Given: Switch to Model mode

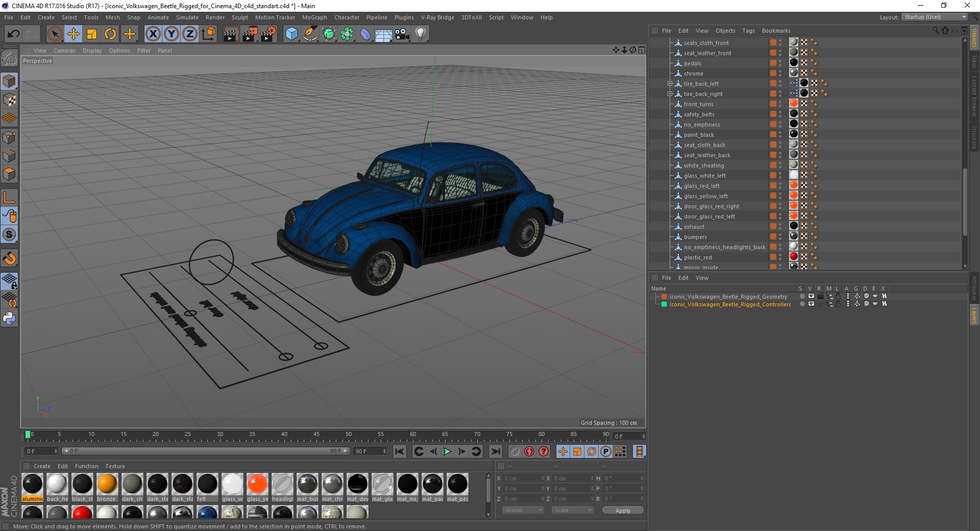Looking at the screenshot, I should click(x=9, y=81).
